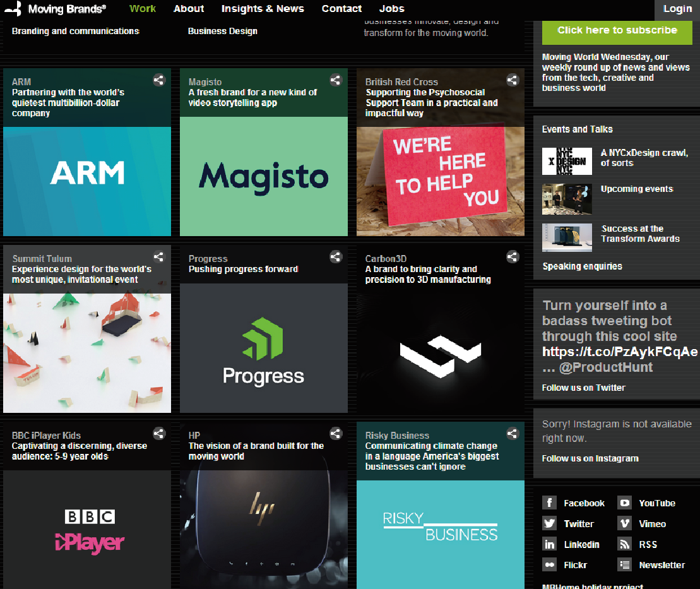
Task: Click HP 'vision of a brand' text
Action: click(256, 451)
